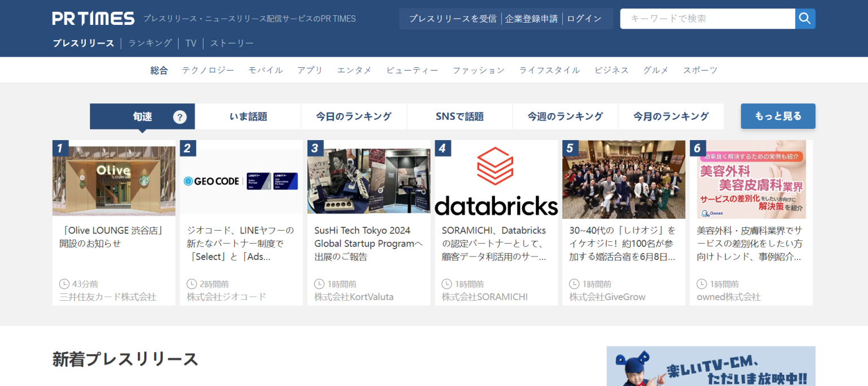Open the 企業登録申請 link

click(531, 18)
